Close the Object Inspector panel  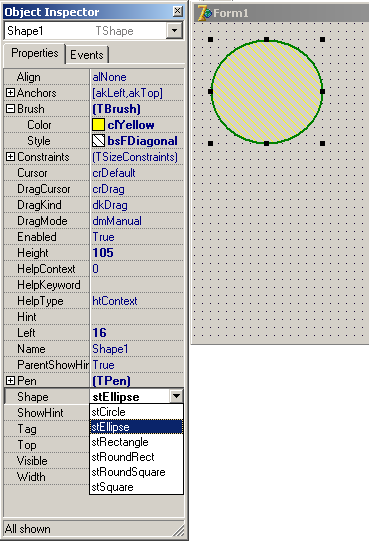[177, 11]
